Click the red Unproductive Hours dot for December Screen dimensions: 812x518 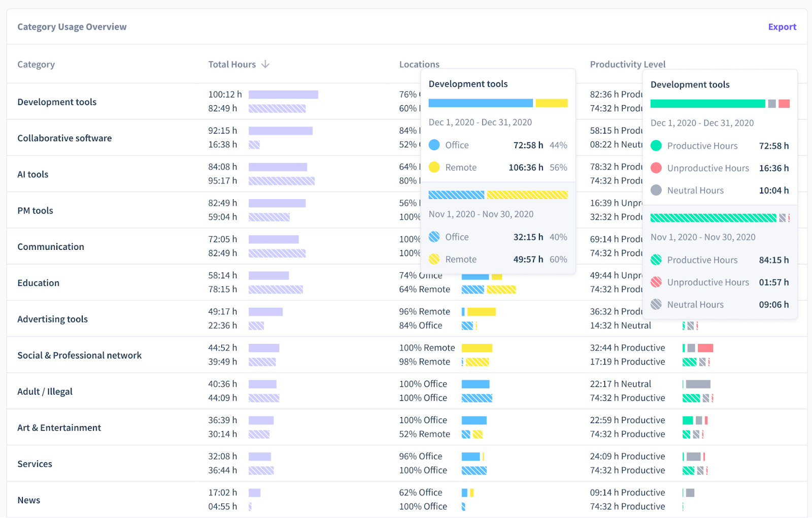coord(656,168)
